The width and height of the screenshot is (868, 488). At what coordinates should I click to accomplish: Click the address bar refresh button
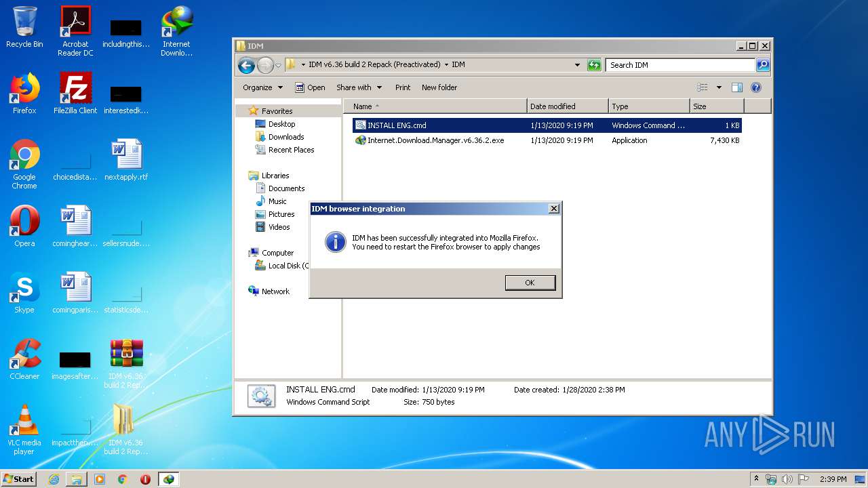click(x=594, y=65)
